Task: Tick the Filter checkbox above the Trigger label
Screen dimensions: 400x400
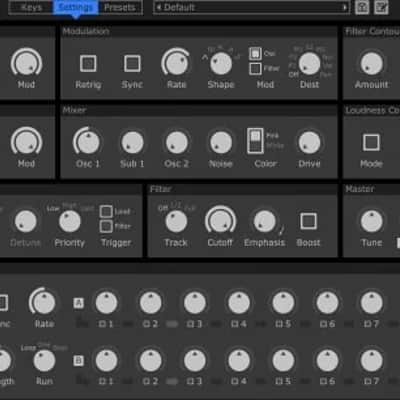Action: click(x=106, y=226)
